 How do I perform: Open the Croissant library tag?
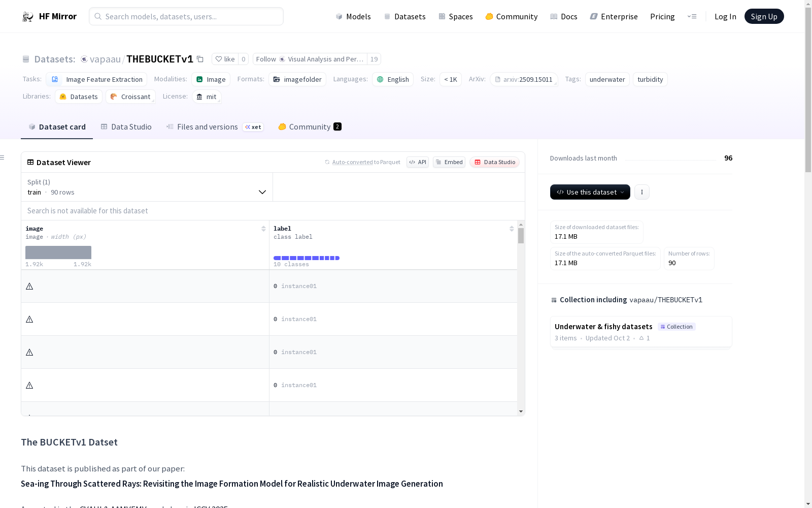(x=130, y=97)
